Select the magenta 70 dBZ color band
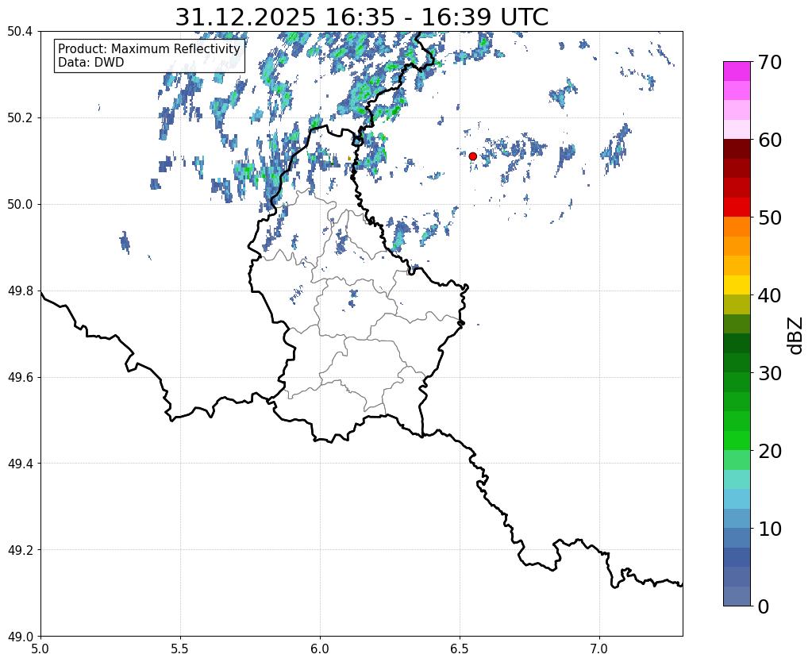Screen dimensions: 812x662 coord(737,71)
